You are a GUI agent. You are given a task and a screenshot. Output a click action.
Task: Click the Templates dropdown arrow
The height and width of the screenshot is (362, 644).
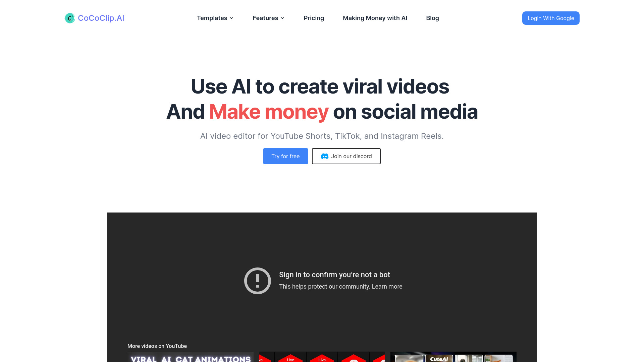pyautogui.click(x=231, y=18)
